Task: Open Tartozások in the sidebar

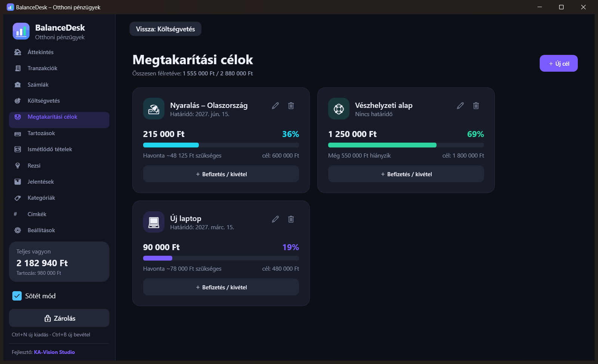Action: click(59, 133)
